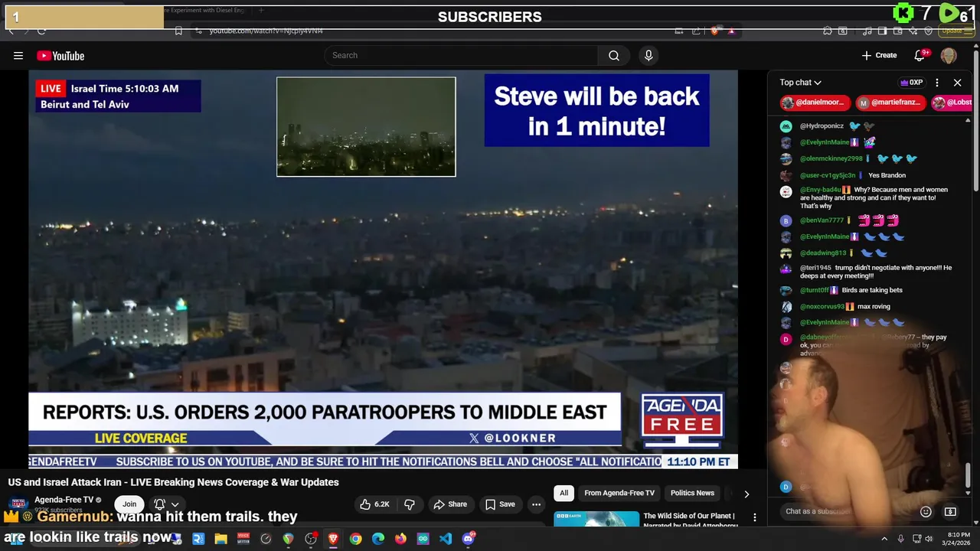Open Arduino IDE from the taskbar
Screen dimensions: 980x551
click(x=423, y=539)
